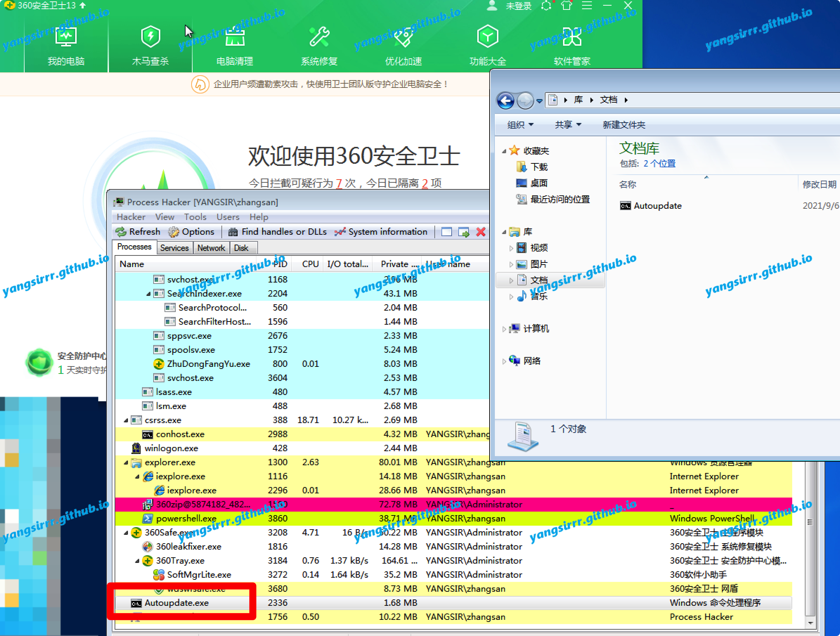Click 2 个位置 link
Image resolution: width=840 pixels, height=636 pixels.
pyautogui.click(x=659, y=164)
